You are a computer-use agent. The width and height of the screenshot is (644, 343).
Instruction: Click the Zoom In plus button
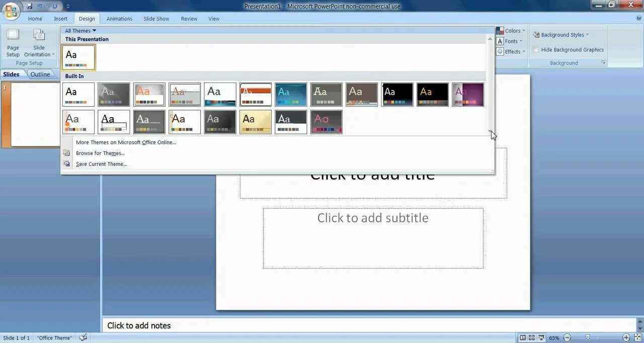click(626, 337)
